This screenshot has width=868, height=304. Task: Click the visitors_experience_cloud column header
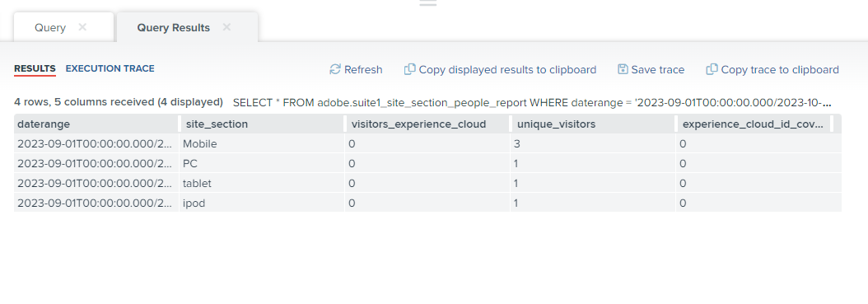pyautogui.click(x=427, y=124)
